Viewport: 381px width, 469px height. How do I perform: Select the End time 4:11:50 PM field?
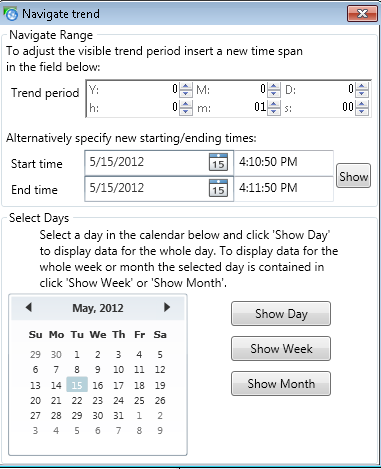(x=284, y=188)
